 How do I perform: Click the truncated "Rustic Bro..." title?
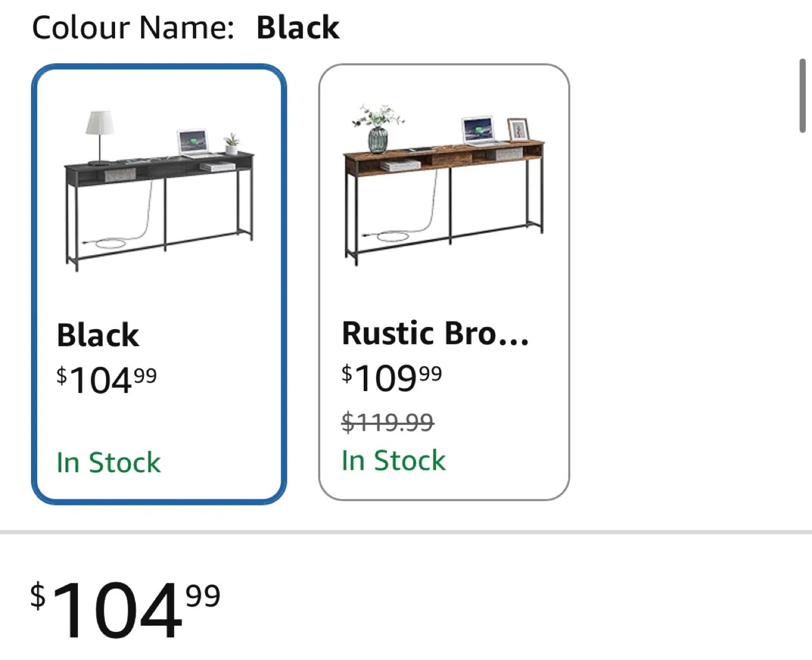coord(435,333)
